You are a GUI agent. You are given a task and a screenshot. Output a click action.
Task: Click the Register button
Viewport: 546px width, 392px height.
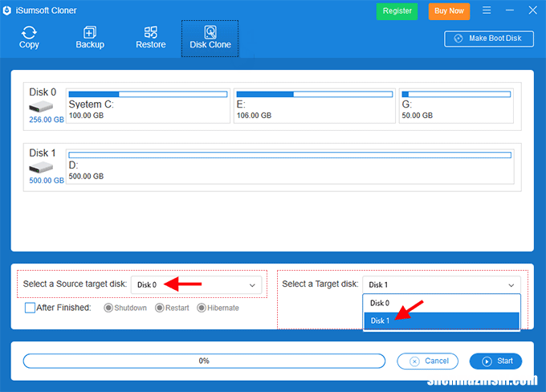pyautogui.click(x=397, y=11)
